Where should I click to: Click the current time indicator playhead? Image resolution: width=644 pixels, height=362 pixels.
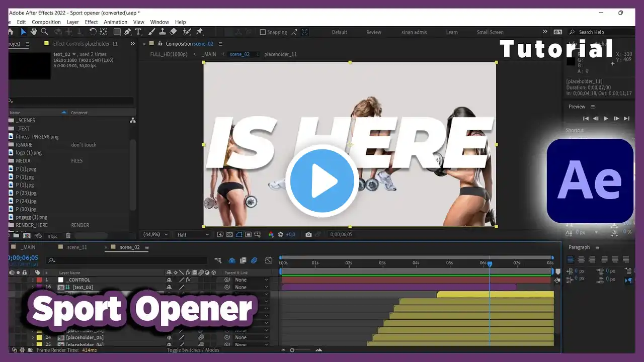pyautogui.click(x=490, y=263)
